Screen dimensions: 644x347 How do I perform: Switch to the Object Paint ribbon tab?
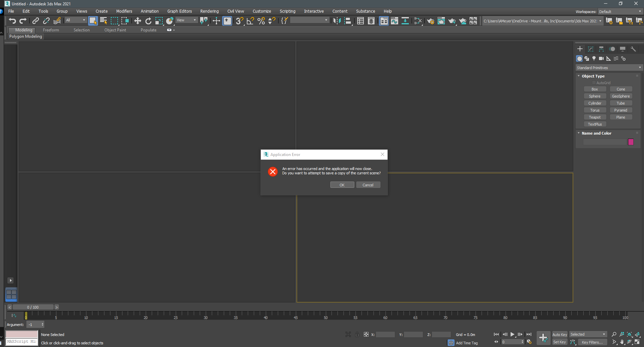(x=115, y=30)
